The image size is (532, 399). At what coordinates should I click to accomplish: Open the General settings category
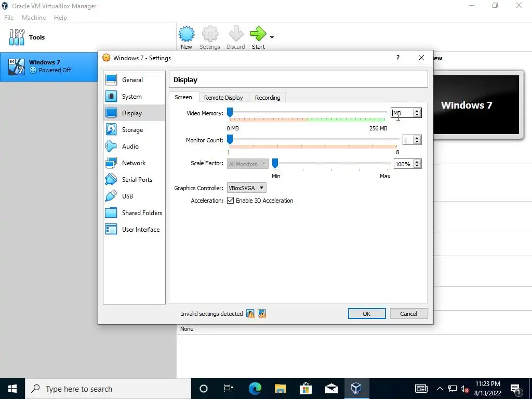[134, 79]
